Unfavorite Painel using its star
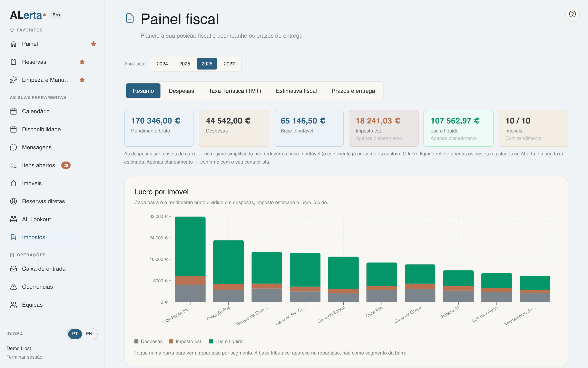 click(x=94, y=44)
